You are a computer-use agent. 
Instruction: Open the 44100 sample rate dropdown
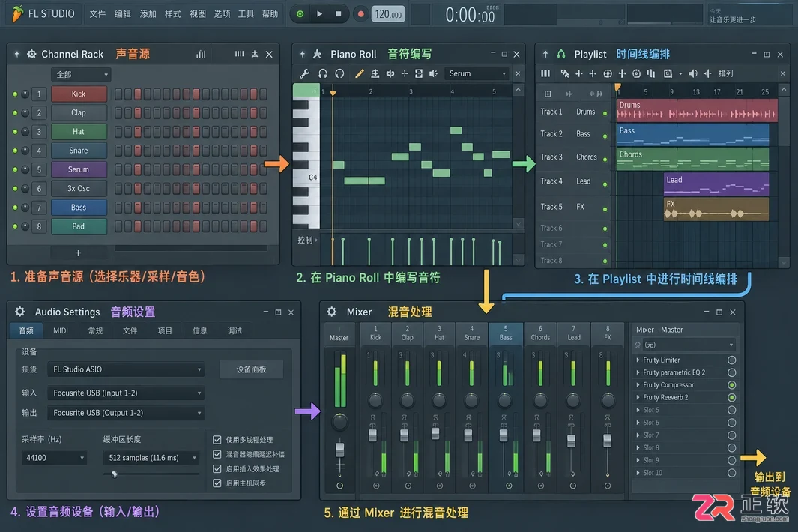(x=54, y=458)
